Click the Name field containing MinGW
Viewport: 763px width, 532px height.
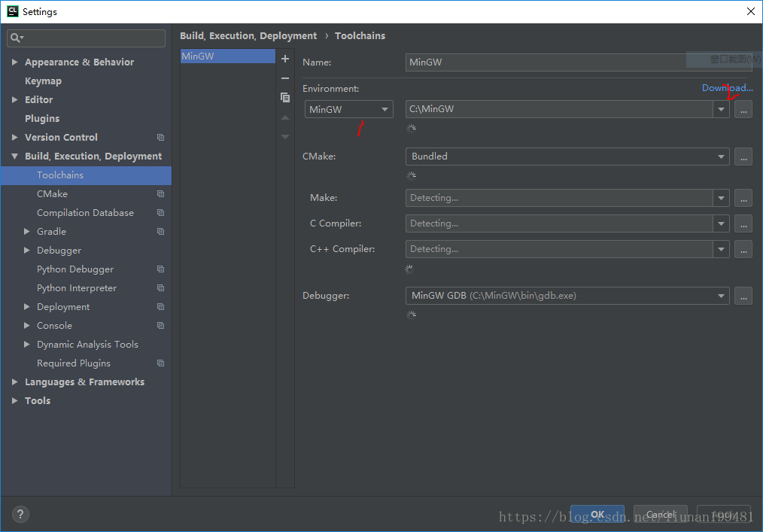tap(579, 62)
